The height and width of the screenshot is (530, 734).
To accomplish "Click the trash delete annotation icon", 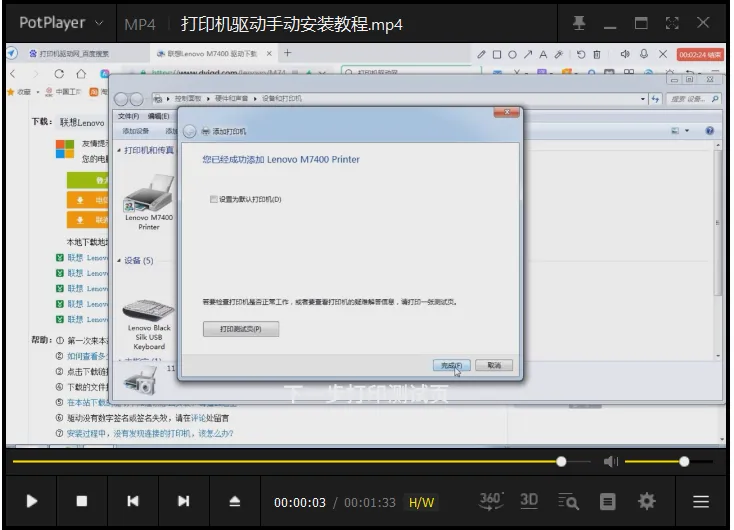I will 597,54.
